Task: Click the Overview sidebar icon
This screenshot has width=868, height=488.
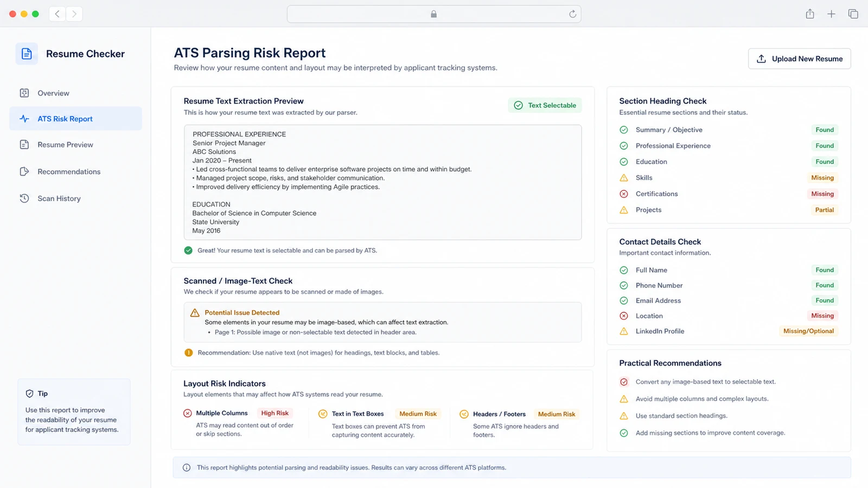Action: click(24, 93)
